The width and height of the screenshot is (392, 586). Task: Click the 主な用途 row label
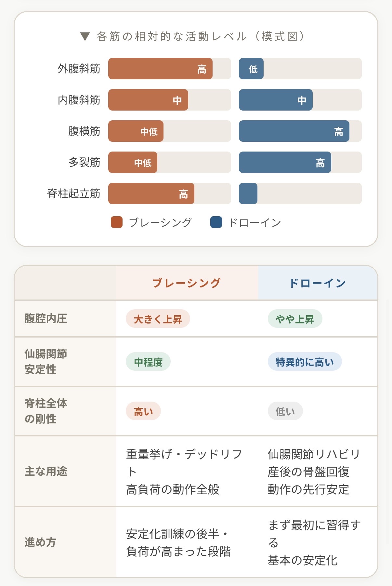tap(46, 471)
